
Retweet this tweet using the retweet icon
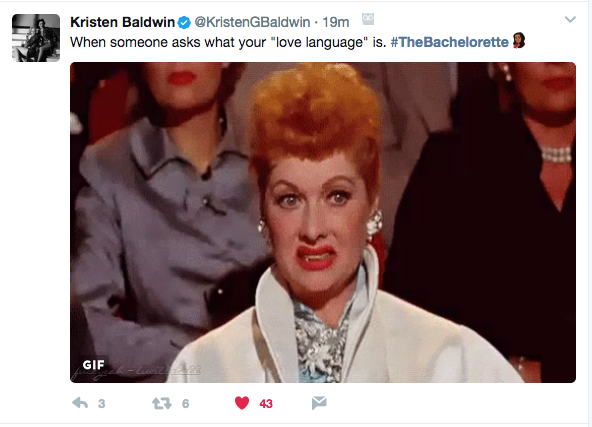pyautogui.click(x=162, y=404)
